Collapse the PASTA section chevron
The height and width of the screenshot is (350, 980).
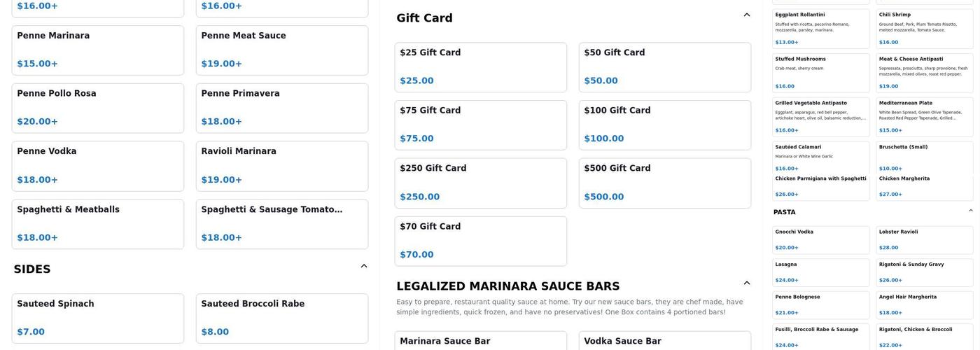(971, 211)
